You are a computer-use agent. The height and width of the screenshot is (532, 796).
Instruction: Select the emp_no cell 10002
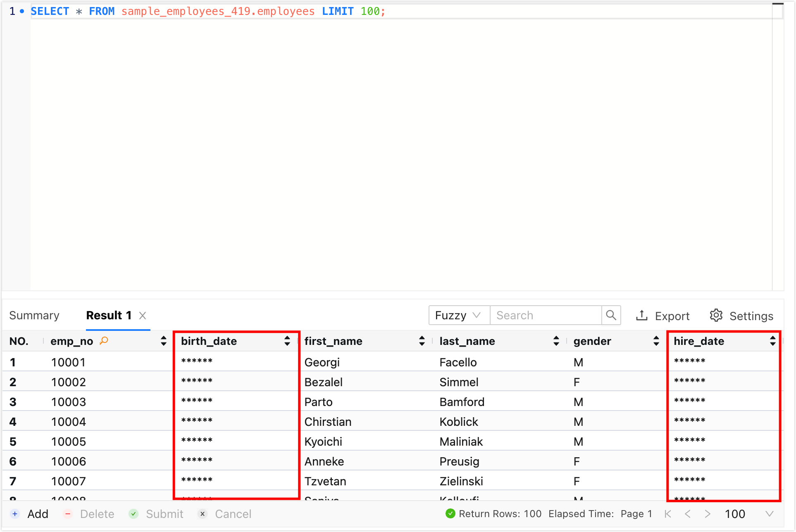click(x=68, y=382)
